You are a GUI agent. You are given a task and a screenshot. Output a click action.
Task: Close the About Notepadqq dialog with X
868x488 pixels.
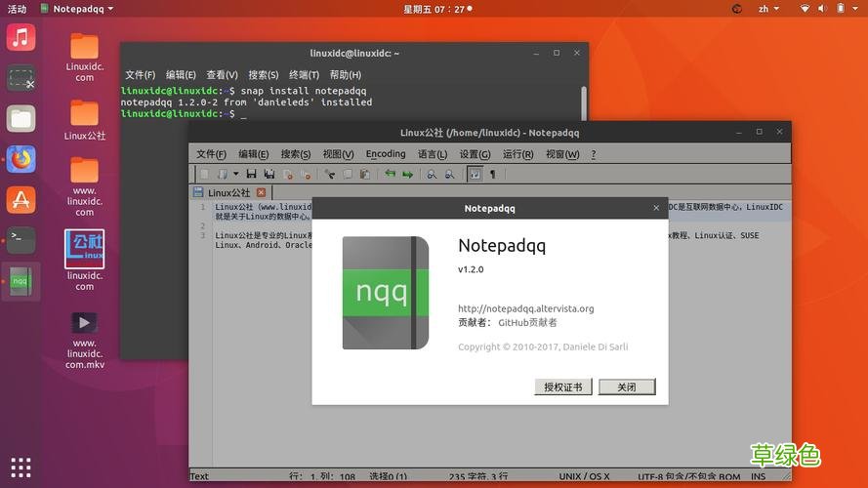656,208
